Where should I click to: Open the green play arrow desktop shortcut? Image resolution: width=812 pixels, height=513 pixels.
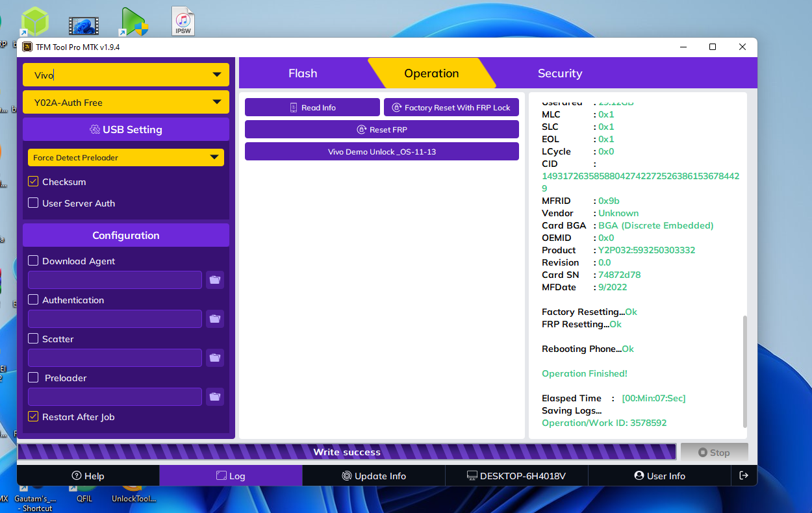[x=134, y=21]
